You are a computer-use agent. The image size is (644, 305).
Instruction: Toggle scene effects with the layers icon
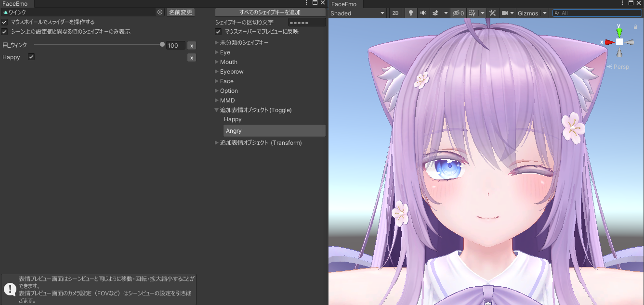[435, 13]
